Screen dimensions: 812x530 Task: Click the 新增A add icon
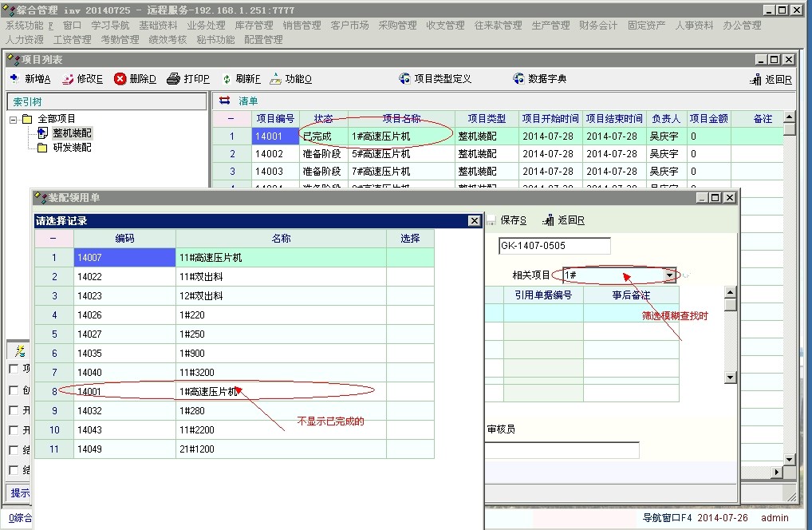[15, 79]
